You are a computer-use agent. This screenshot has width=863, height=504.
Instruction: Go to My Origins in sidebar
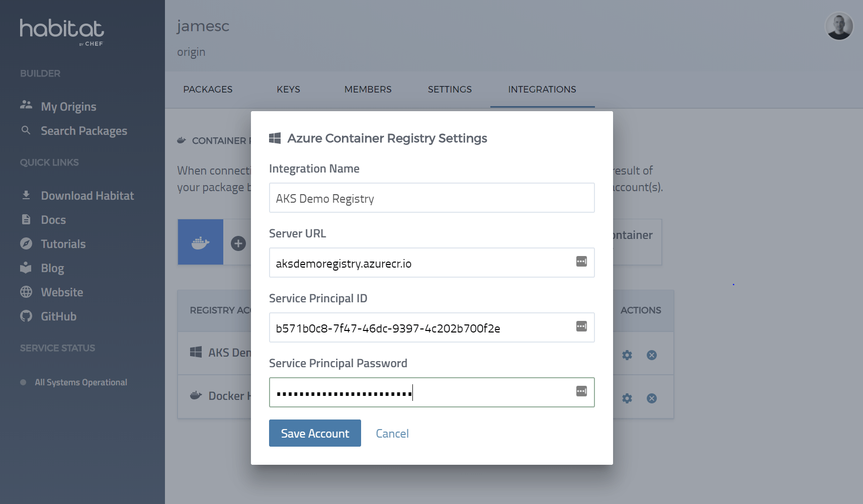pyautogui.click(x=68, y=107)
